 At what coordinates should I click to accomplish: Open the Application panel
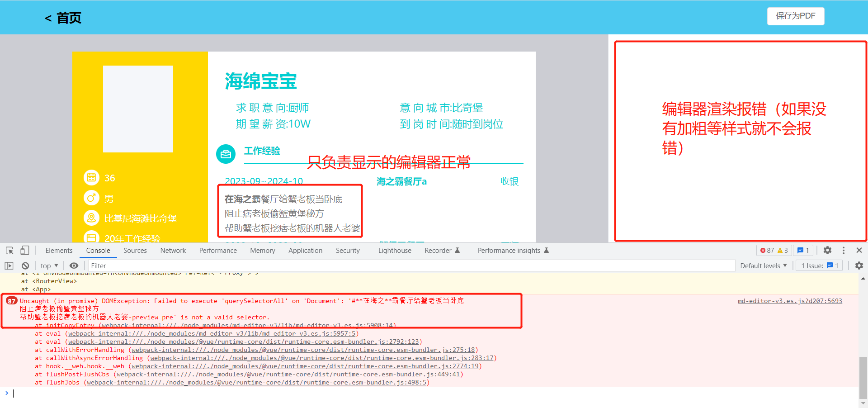coord(305,250)
